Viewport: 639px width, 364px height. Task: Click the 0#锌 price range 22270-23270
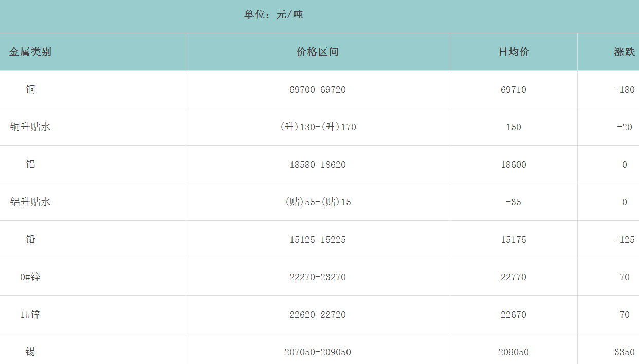click(x=318, y=277)
